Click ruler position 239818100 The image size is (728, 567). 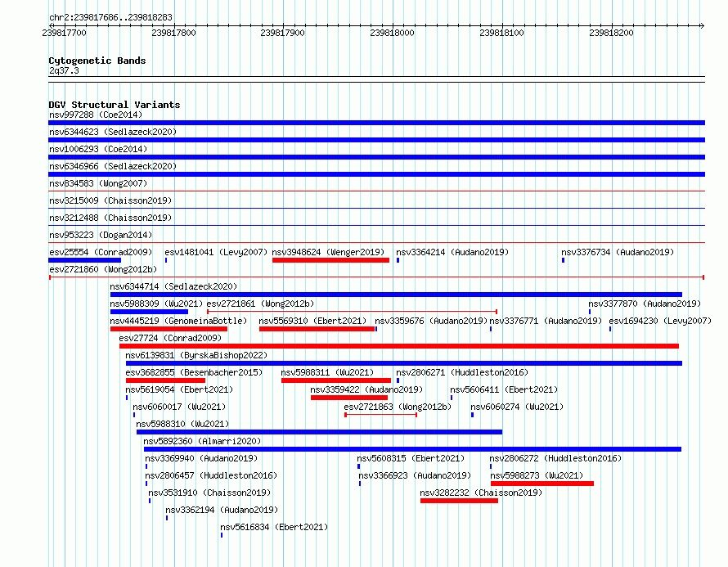[x=501, y=33]
